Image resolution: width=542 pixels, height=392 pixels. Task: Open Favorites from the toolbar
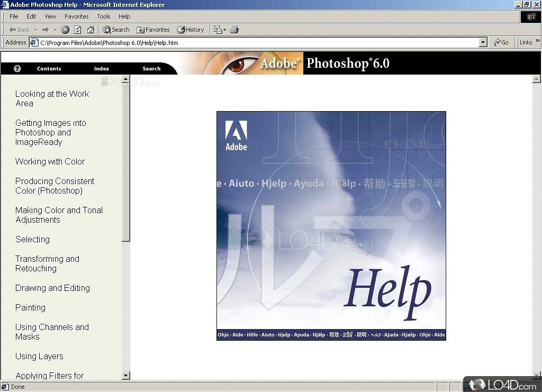pyautogui.click(x=153, y=30)
